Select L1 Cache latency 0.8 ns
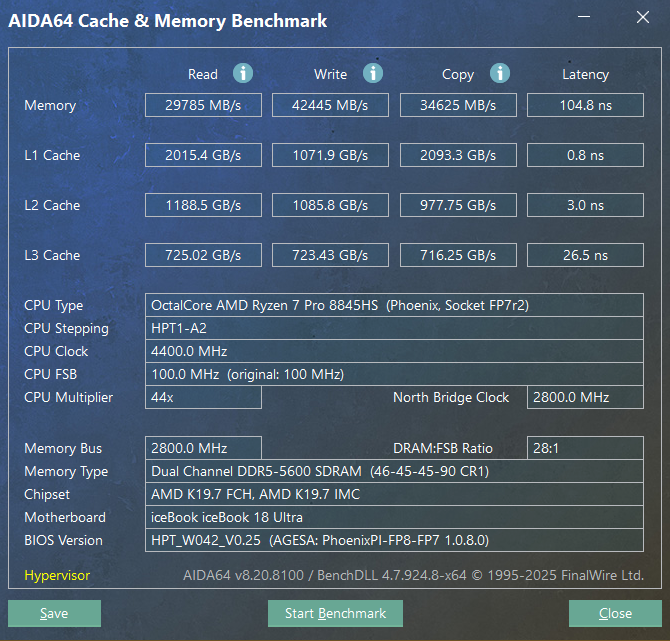 click(585, 155)
